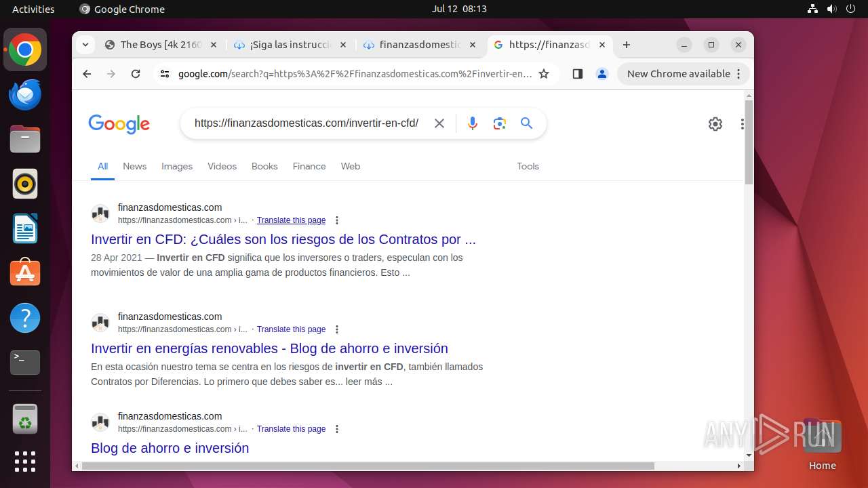Select the Web search filter

[351, 166]
